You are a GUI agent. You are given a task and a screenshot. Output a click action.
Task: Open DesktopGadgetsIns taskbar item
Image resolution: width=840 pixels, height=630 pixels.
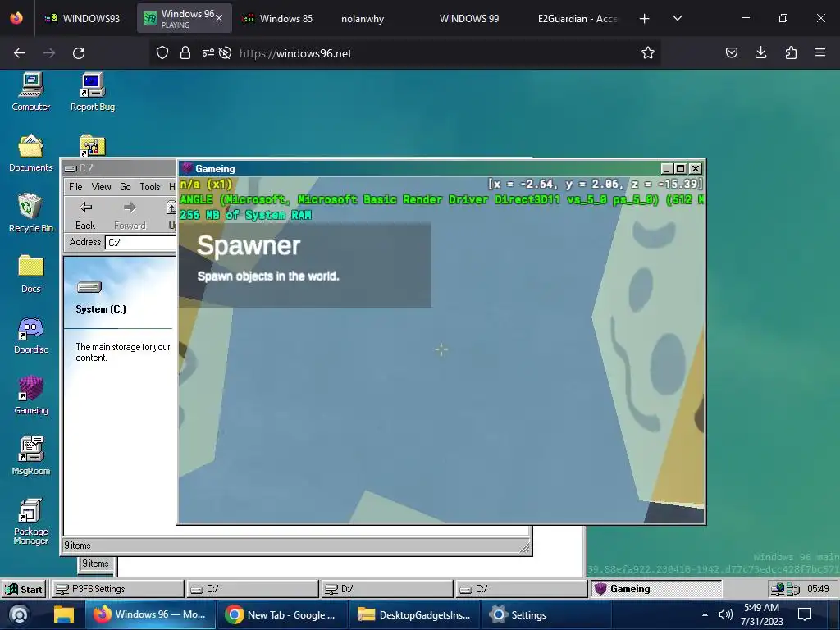point(413,614)
